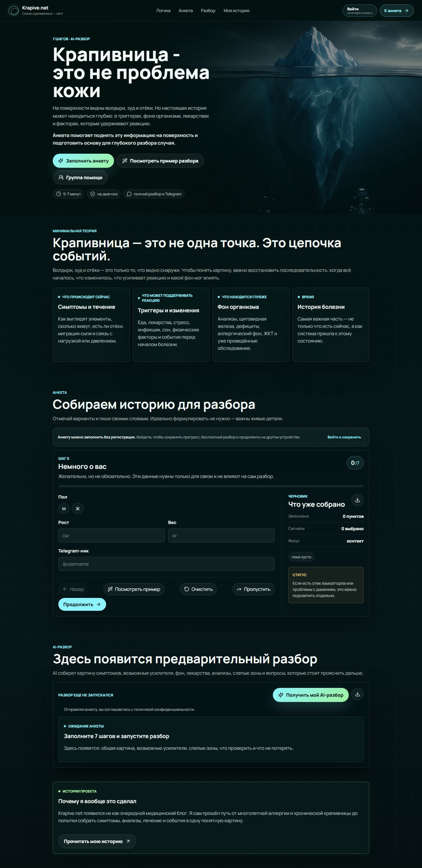Click chat icon in Telegram chip

tap(129, 194)
